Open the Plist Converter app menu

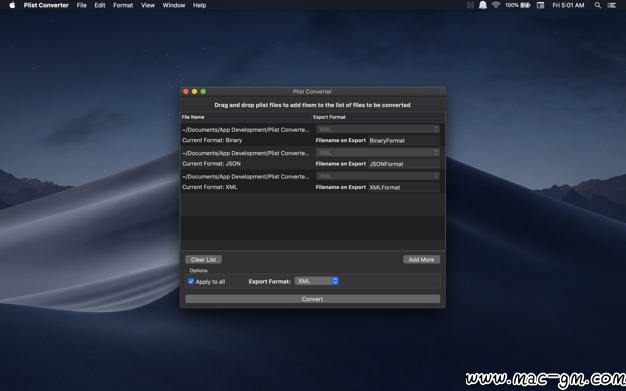pyautogui.click(x=46, y=5)
